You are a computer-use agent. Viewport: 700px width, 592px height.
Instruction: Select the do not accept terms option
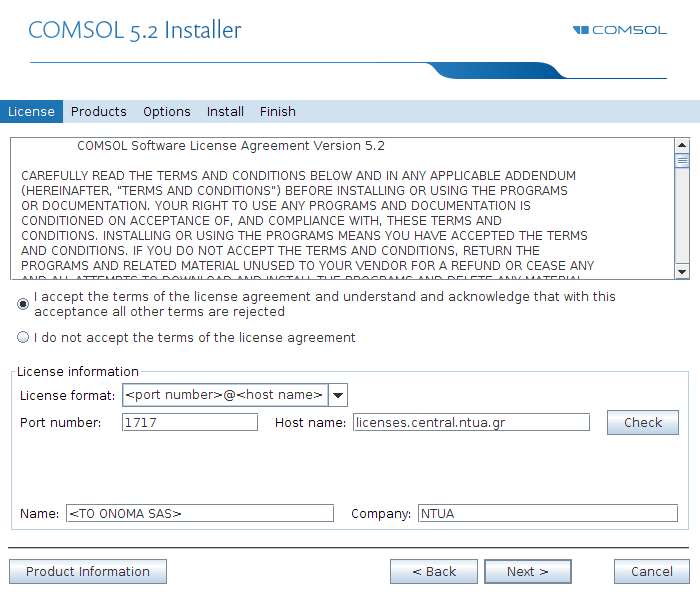click(23, 337)
